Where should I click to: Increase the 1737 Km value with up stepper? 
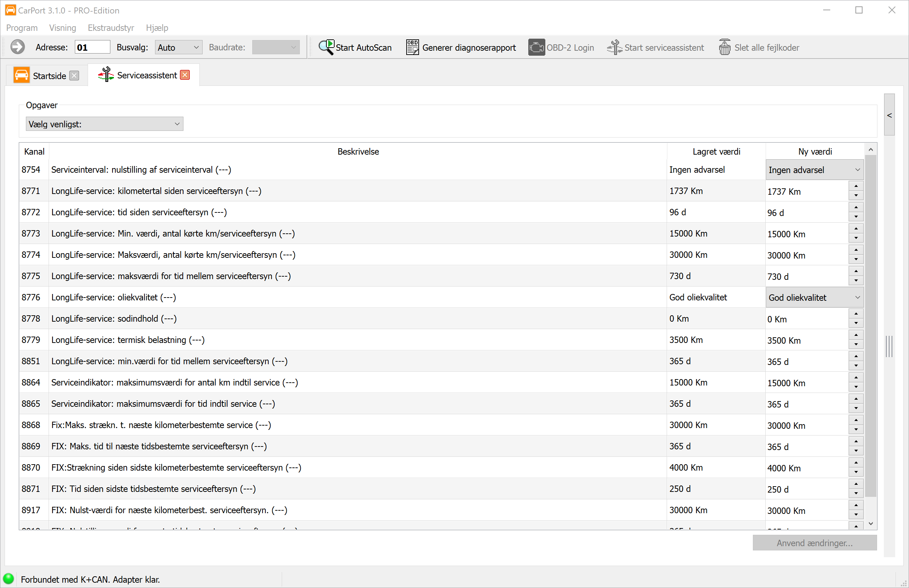pos(856,186)
